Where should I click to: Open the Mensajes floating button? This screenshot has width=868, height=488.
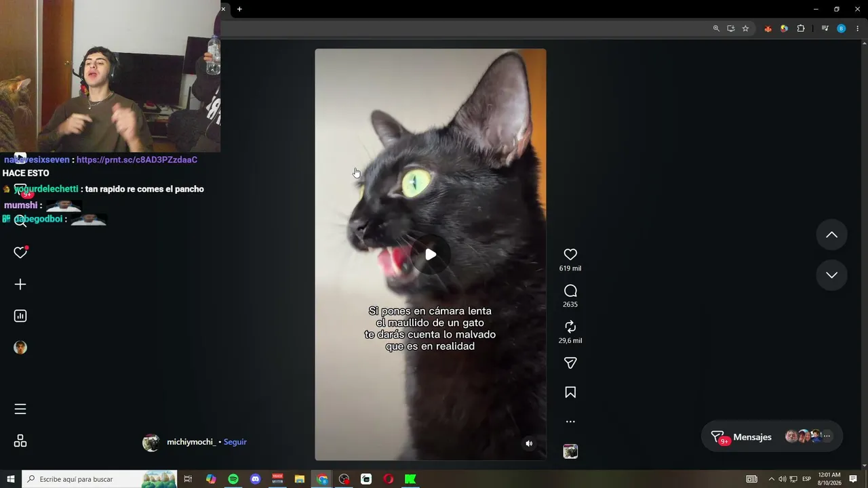772,437
